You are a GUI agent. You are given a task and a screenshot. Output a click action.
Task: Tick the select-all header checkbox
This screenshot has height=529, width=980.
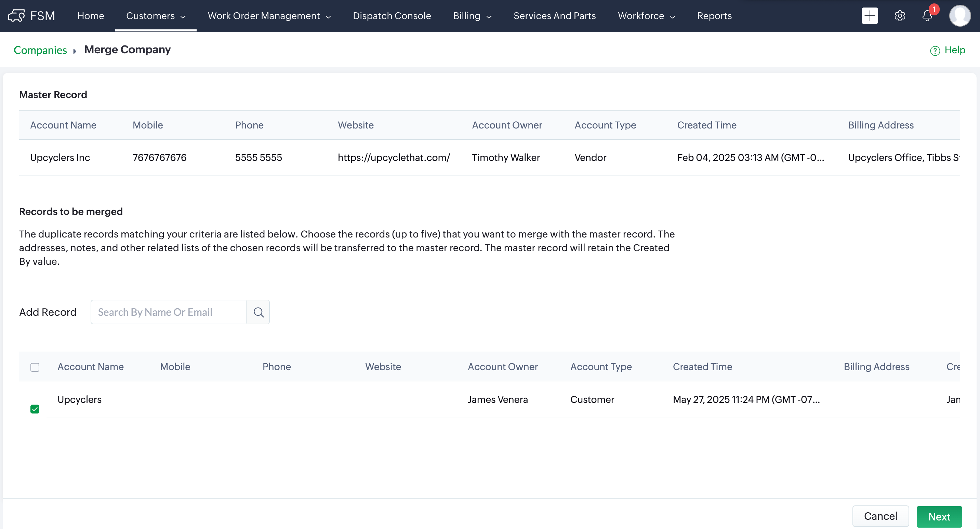pyautogui.click(x=35, y=367)
